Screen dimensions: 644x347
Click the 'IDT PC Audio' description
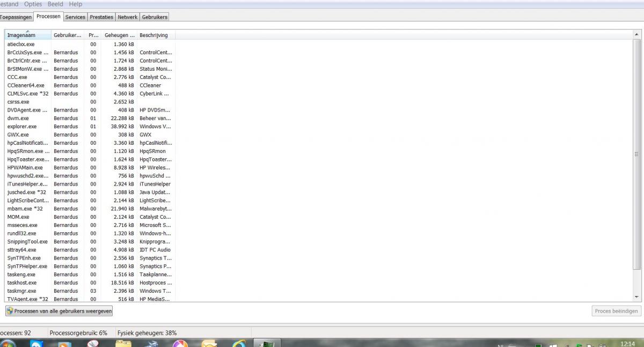pos(155,250)
